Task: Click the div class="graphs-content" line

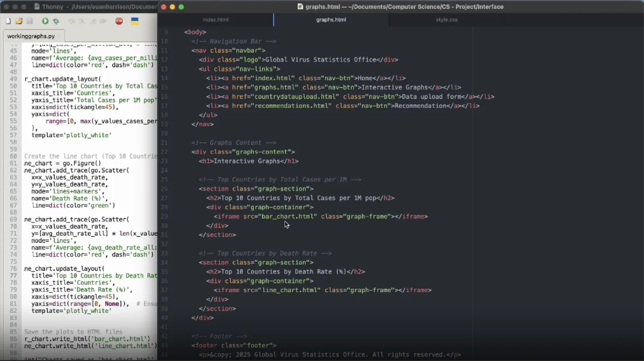Action: pos(243,152)
